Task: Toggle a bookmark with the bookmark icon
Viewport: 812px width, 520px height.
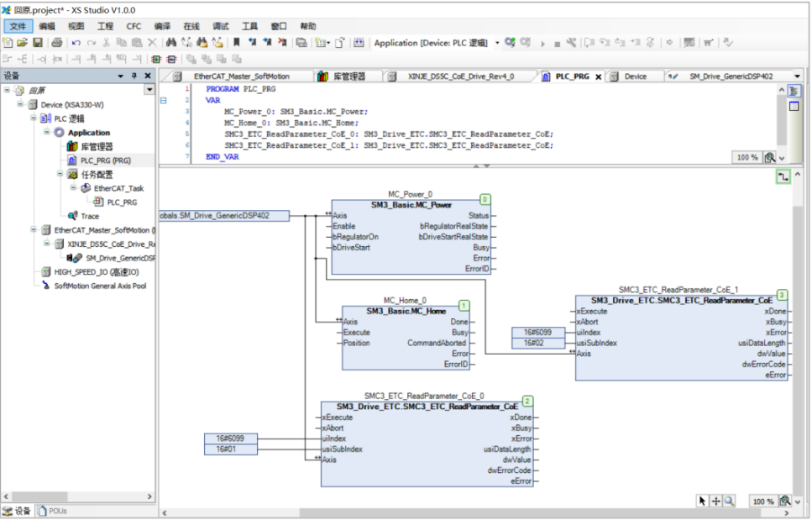Action: pyautogui.click(x=237, y=43)
